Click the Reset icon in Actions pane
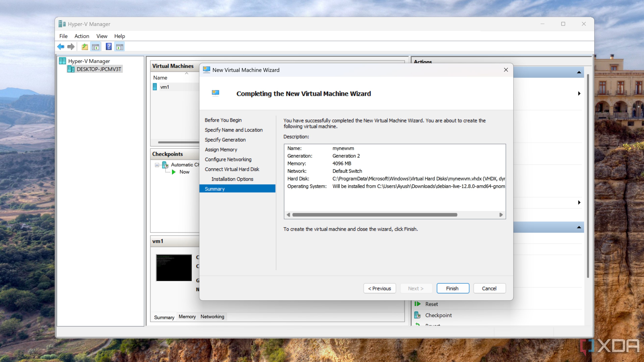This screenshot has height=362, width=644. click(417, 304)
